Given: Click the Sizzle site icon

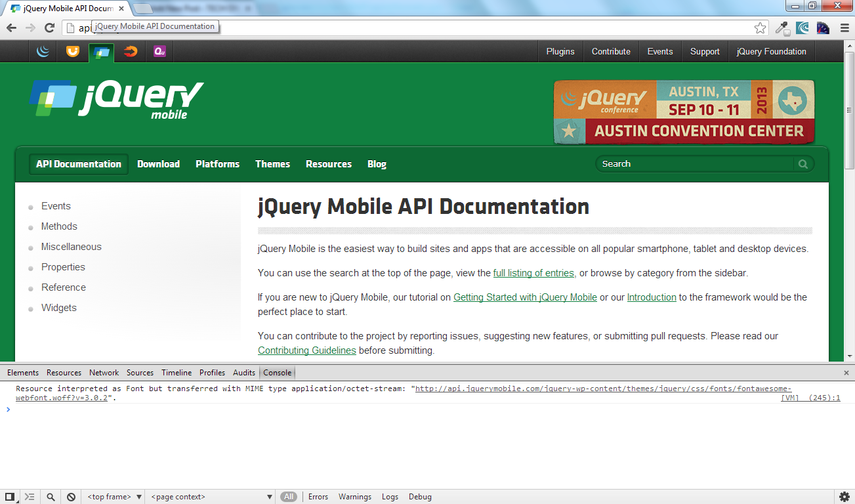Looking at the screenshot, I should coord(131,51).
